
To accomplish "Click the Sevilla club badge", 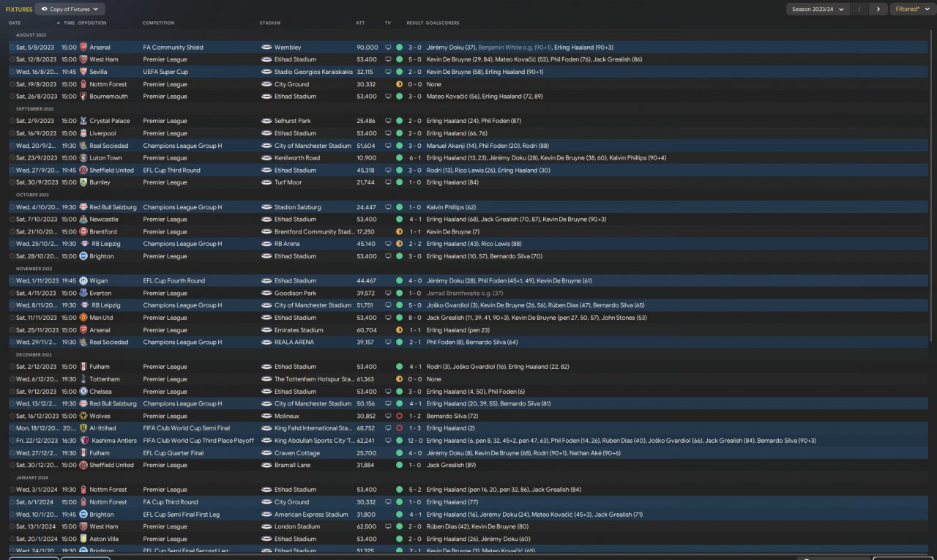I will (83, 72).
